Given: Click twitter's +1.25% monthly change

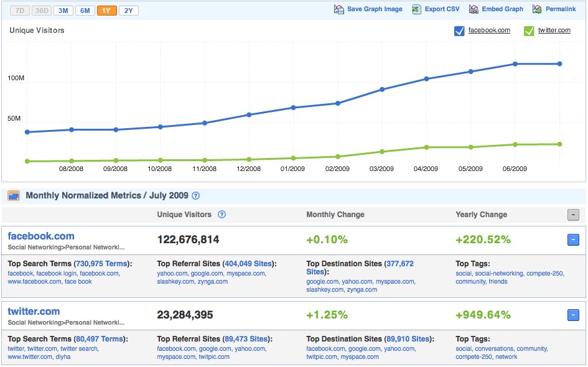Looking at the screenshot, I should (327, 315).
